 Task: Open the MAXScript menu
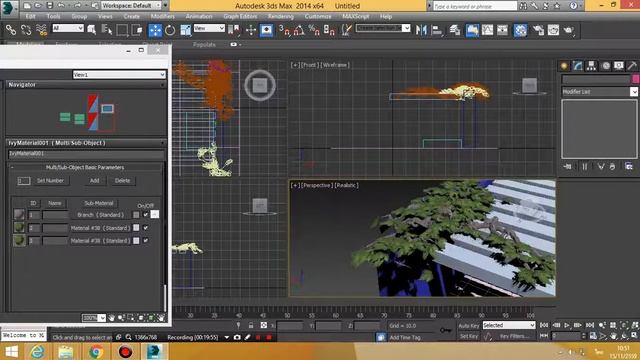pyautogui.click(x=356, y=16)
